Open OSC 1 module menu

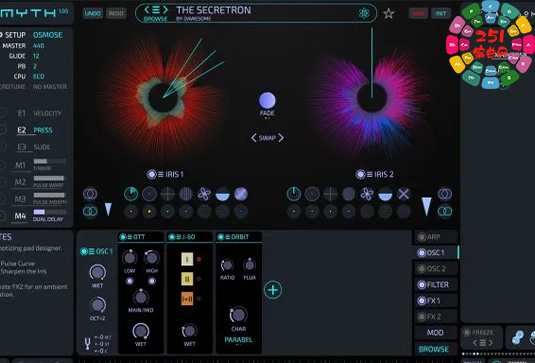click(x=91, y=251)
